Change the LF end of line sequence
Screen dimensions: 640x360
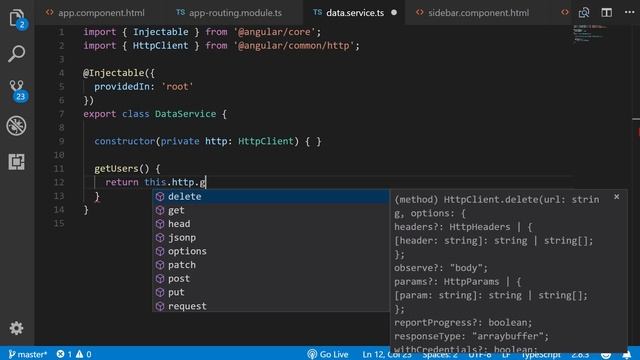506,354
